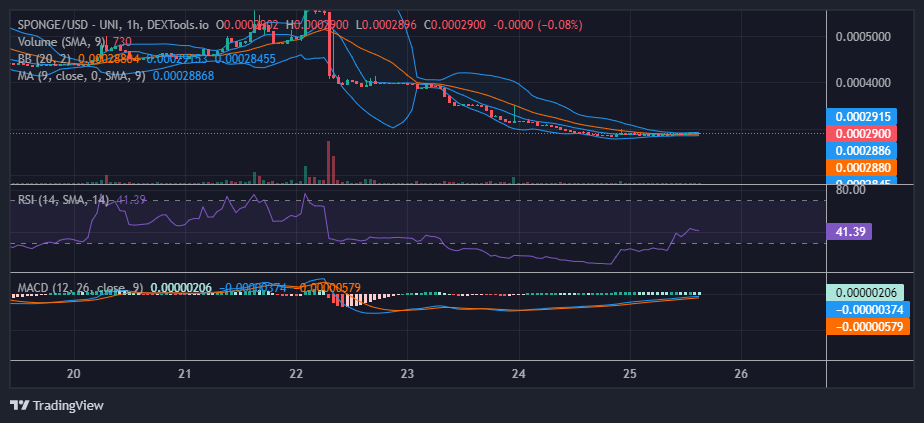Click the TradingView logo

[58, 405]
